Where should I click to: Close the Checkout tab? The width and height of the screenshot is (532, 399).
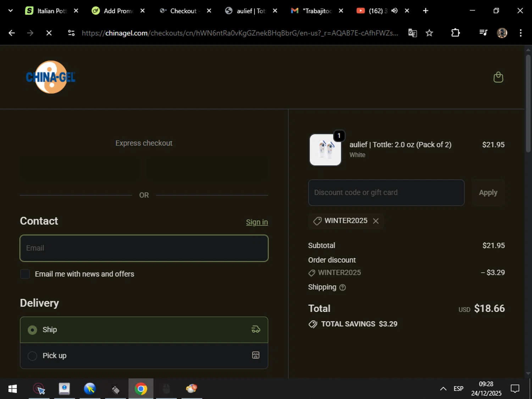point(209,11)
